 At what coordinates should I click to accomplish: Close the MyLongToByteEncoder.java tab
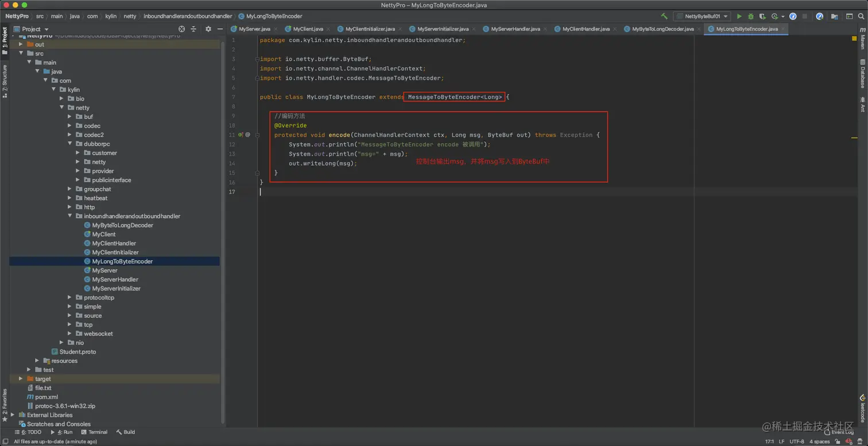783,29
